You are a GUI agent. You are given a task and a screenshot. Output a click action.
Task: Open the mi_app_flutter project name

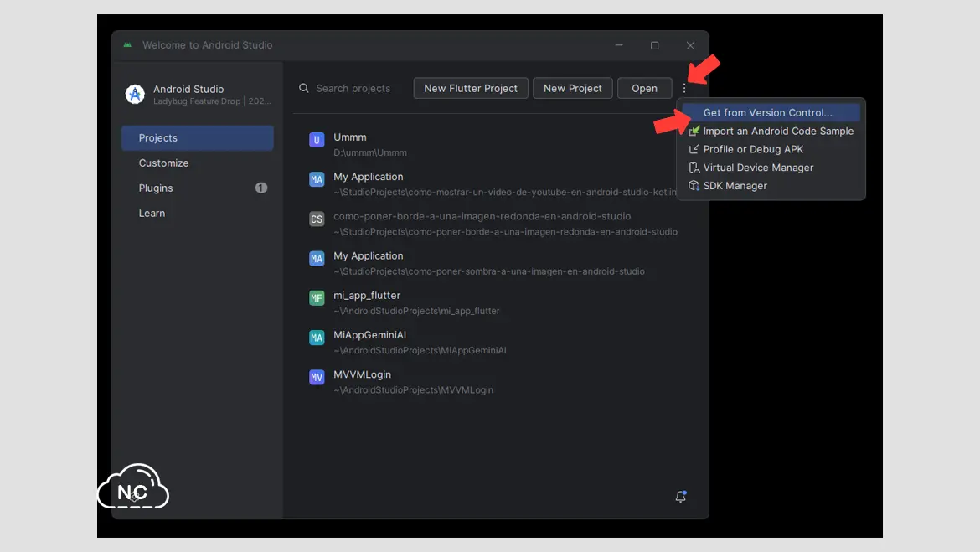(367, 295)
